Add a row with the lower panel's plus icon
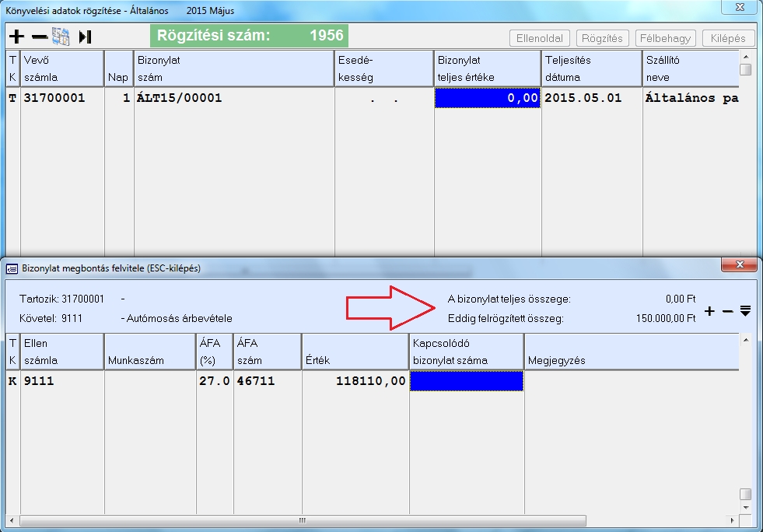 click(x=709, y=311)
